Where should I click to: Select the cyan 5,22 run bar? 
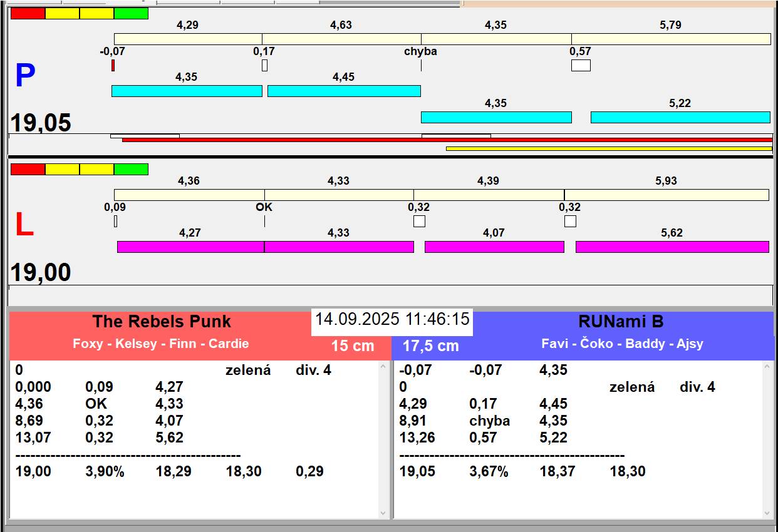[680, 117]
